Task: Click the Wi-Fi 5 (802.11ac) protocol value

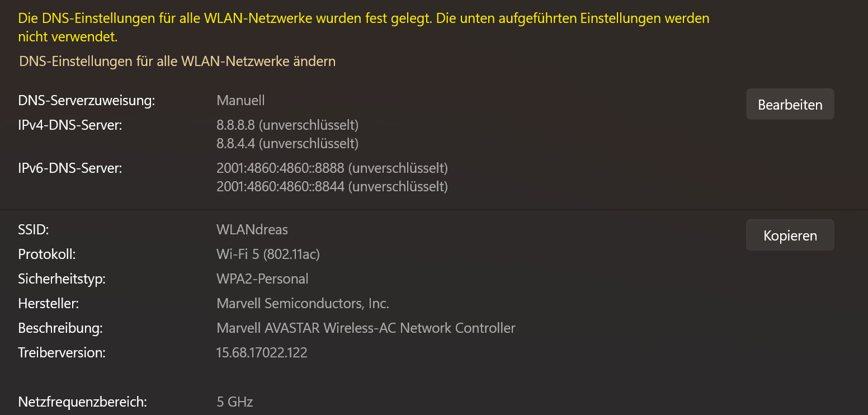Action: tap(268, 254)
